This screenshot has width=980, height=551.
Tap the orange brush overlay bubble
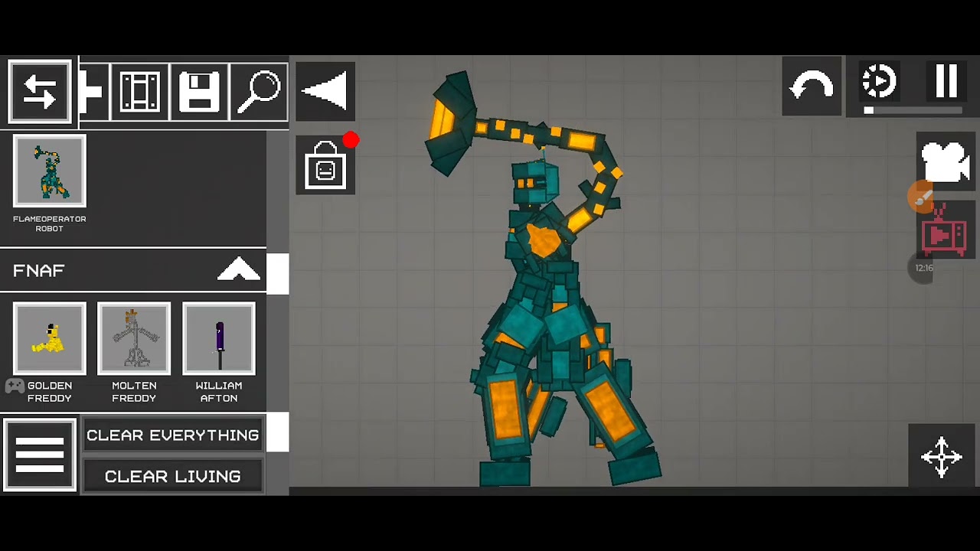point(922,197)
